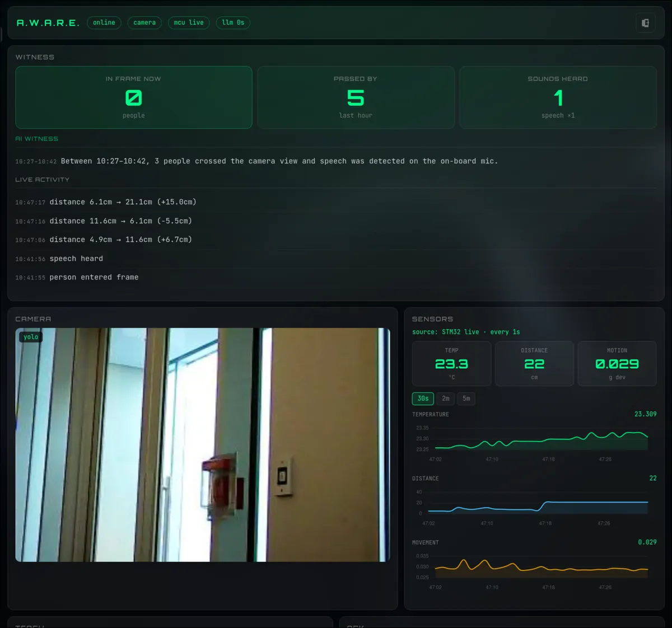
Task: Select the TEMP 23.3 sensor tile
Action: point(451,364)
